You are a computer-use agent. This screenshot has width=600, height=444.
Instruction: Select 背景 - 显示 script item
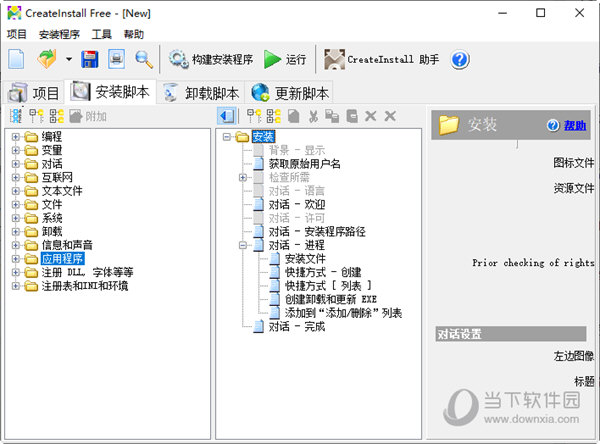(297, 150)
